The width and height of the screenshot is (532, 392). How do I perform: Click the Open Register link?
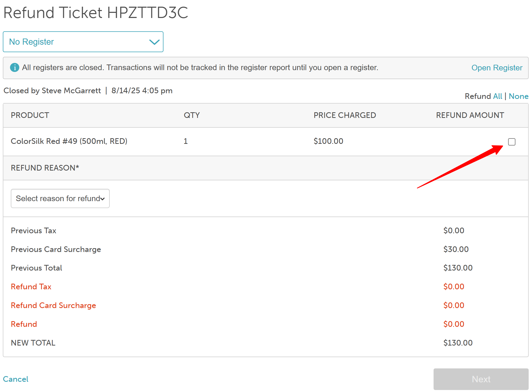coord(497,68)
